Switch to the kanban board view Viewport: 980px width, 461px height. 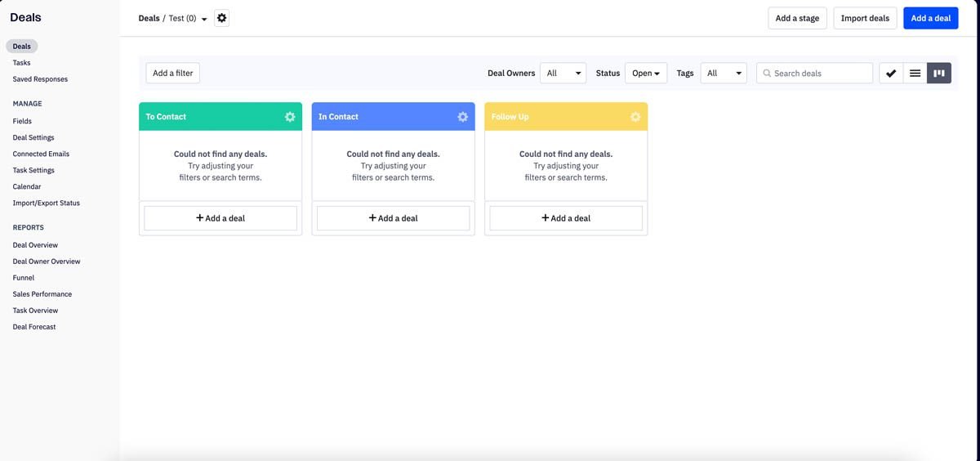[939, 74]
